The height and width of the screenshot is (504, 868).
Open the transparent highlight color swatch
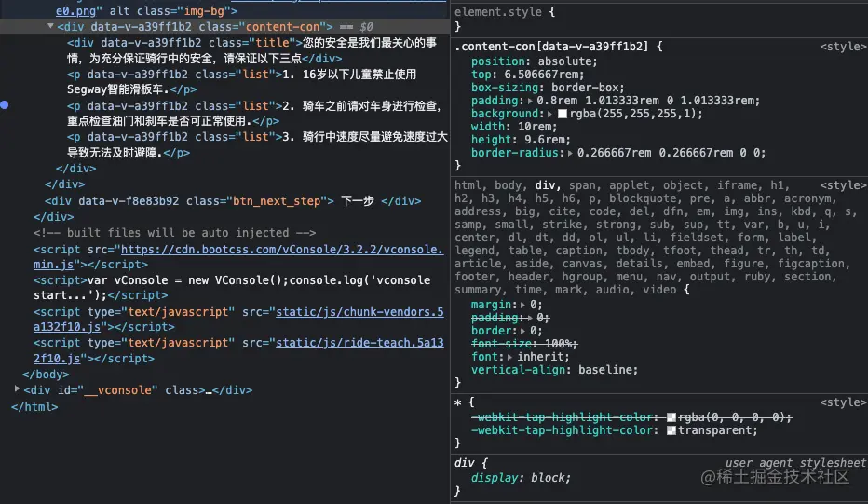(671, 430)
